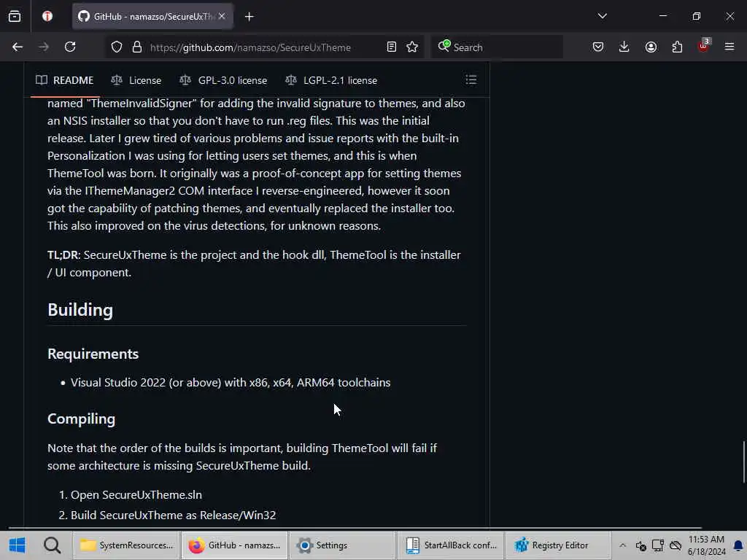
Task: Open the Windows Start menu
Action: click(x=18, y=545)
